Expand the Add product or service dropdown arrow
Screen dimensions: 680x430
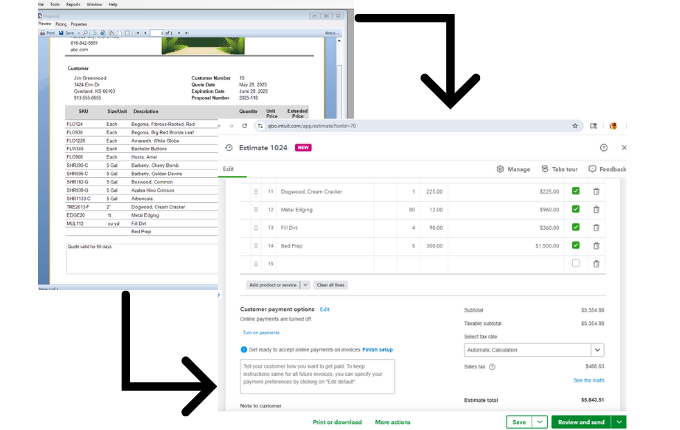[x=305, y=285]
